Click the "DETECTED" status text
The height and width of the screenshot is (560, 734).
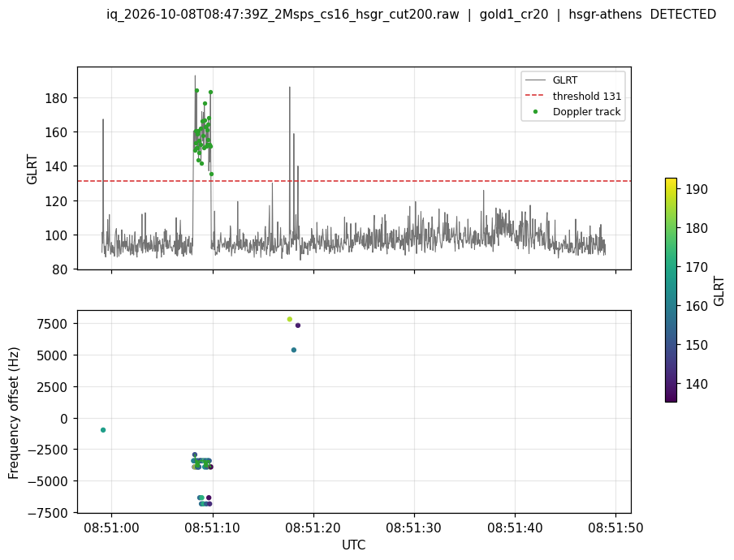pyautogui.click(x=683, y=15)
